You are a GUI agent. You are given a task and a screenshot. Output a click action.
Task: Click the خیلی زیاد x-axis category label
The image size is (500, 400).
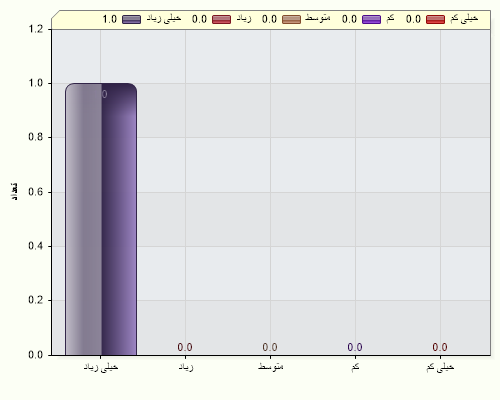pos(101,367)
